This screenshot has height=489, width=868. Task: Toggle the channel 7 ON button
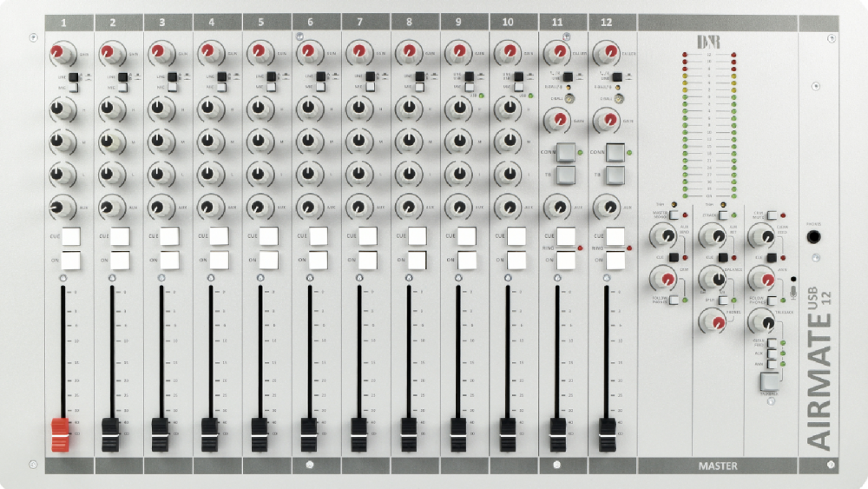tap(367, 261)
